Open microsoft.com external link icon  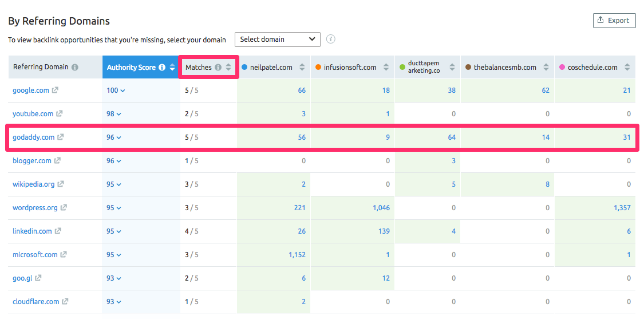coord(63,254)
